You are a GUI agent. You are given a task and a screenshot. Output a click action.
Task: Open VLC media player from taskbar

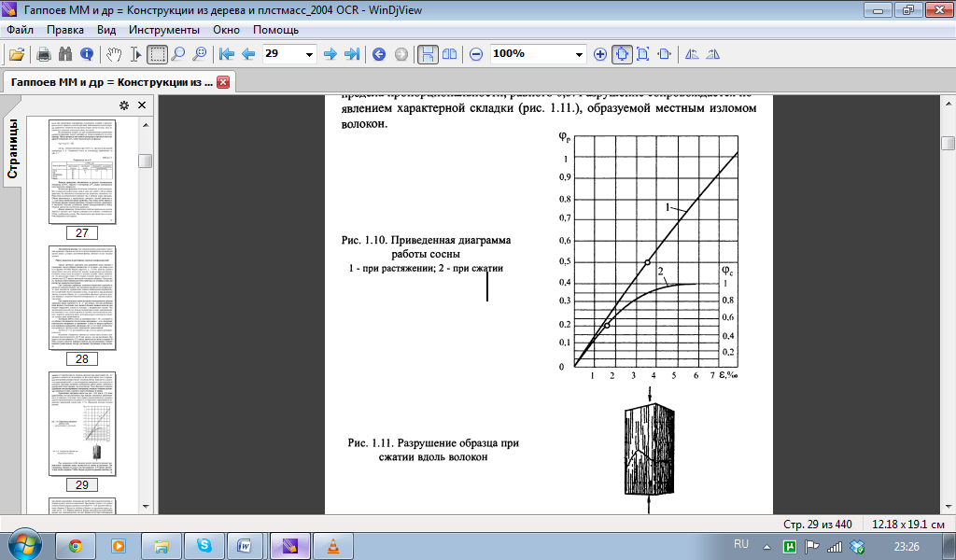click(x=333, y=545)
